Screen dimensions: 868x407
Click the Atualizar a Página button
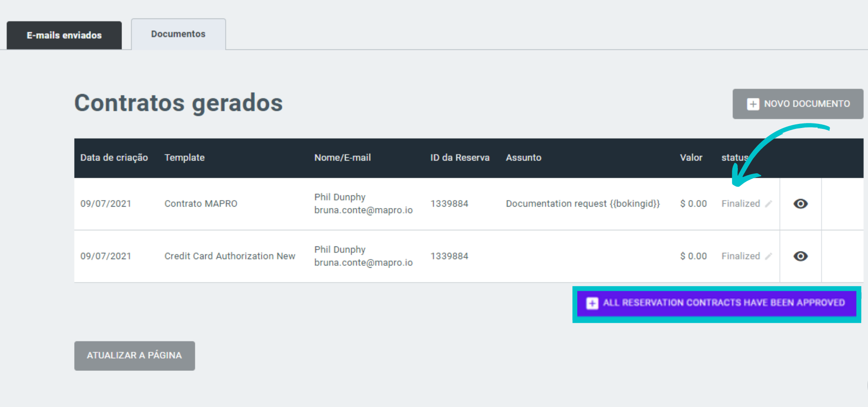[x=134, y=356]
